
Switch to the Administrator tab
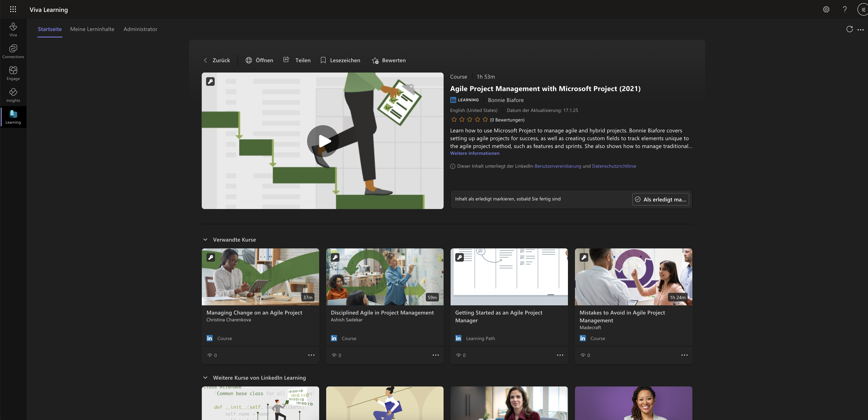click(x=140, y=29)
